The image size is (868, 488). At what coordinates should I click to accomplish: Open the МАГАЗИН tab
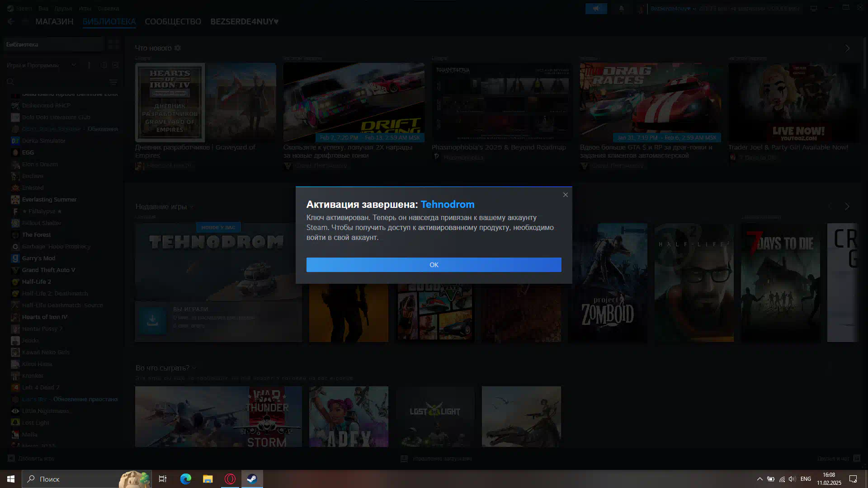(54, 22)
